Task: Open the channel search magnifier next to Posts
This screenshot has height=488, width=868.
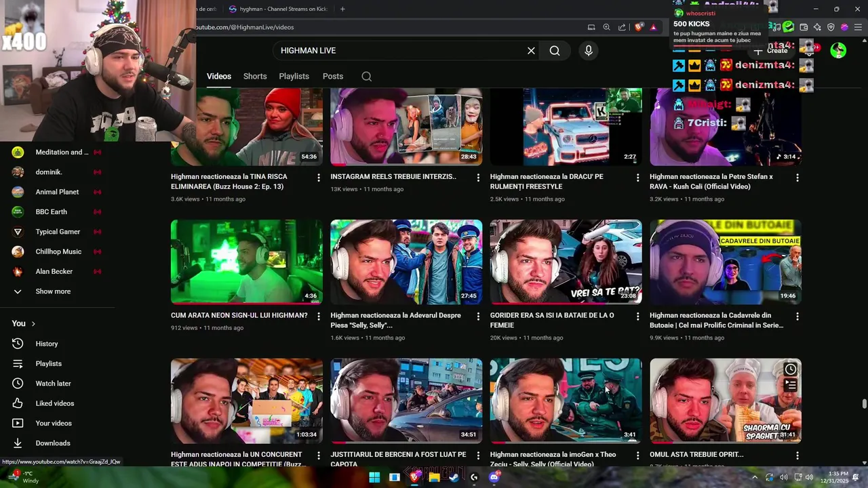Action: [x=367, y=77]
